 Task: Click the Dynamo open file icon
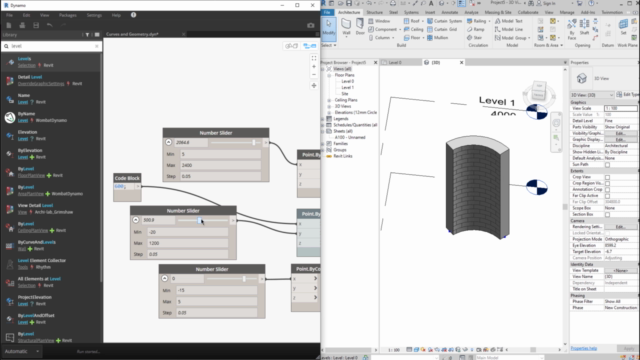click(x=22, y=25)
